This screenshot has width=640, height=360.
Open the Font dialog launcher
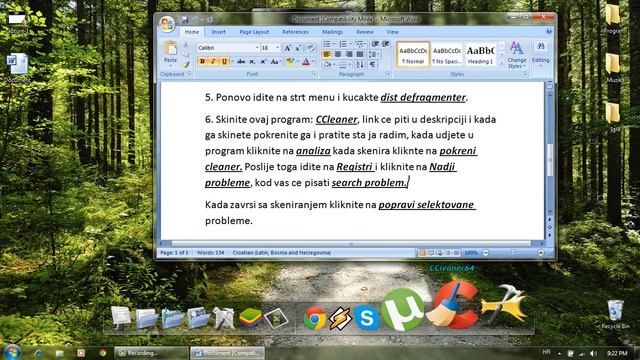tap(313, 74)
